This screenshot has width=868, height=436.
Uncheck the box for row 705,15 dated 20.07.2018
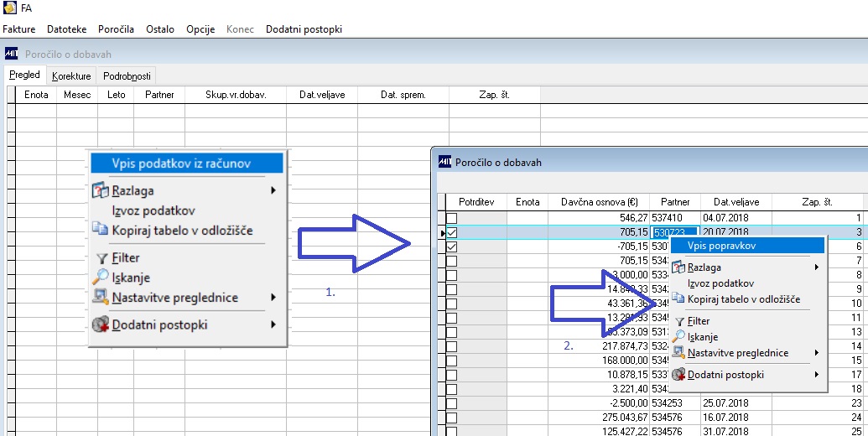(452, 233)
